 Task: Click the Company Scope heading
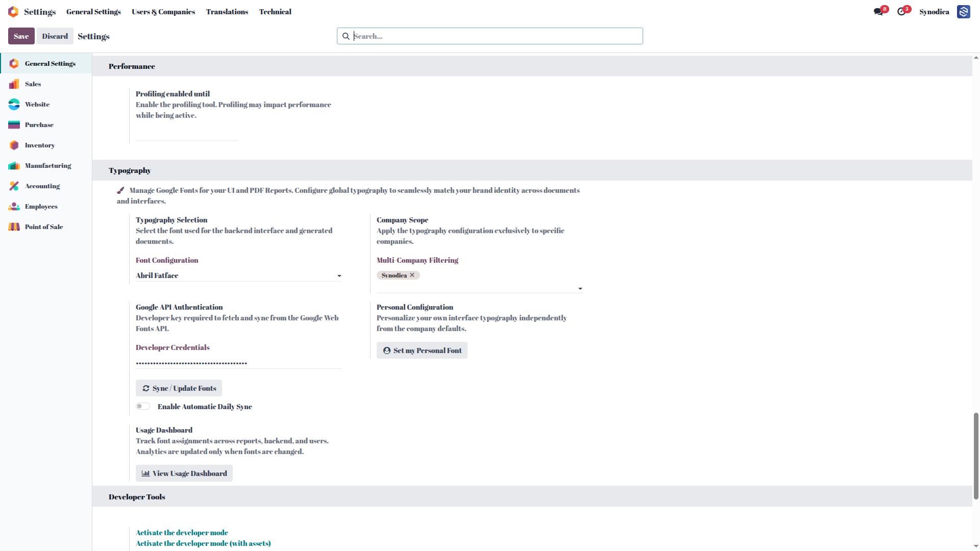point(402,220)
